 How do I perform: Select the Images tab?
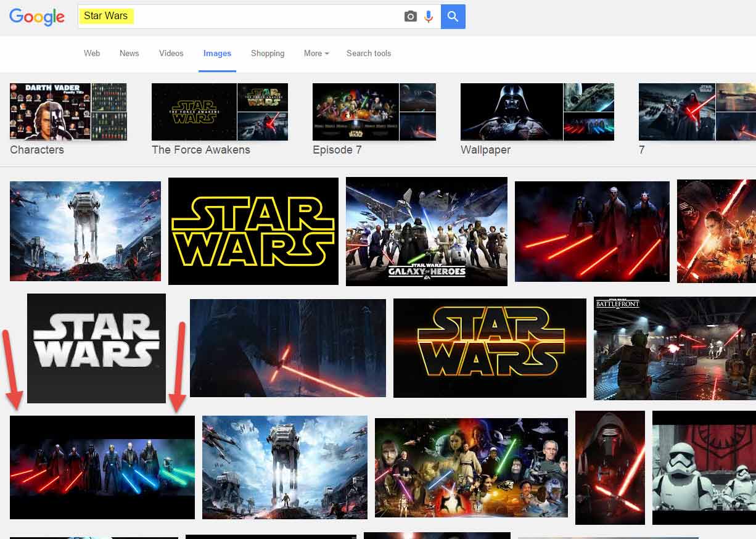pyautogui.click(x=217, y=54)
